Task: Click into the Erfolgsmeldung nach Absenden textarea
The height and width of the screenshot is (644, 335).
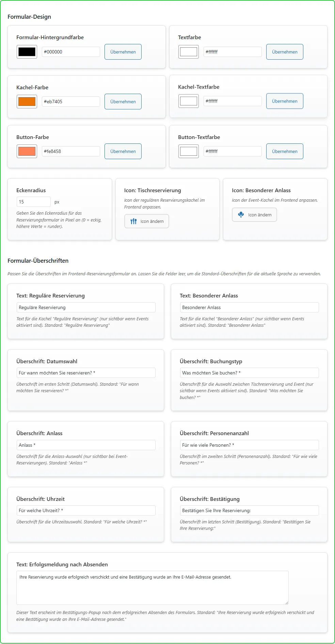Action: click(152, 587)
